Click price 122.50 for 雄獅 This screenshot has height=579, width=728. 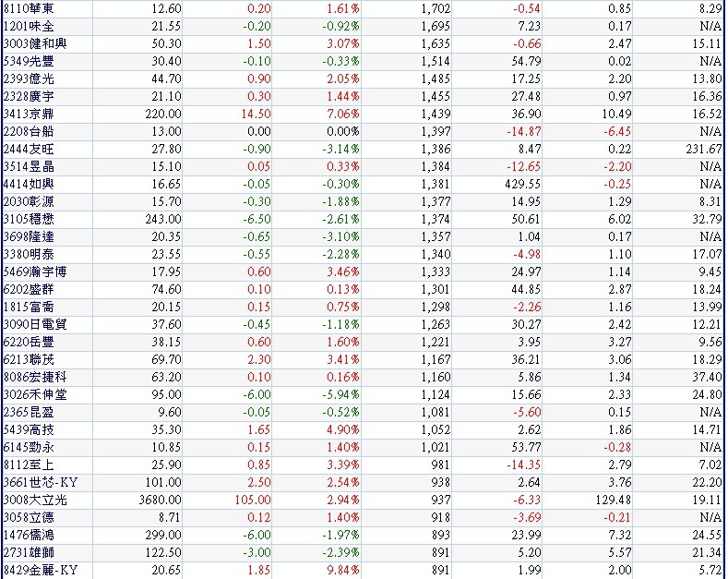163,553
